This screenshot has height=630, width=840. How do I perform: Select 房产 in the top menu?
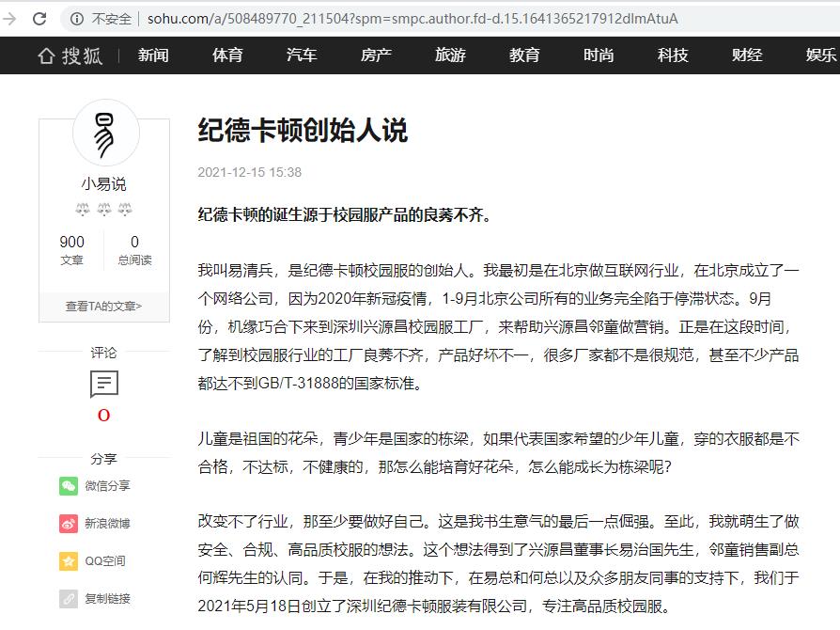click(x=376, y=55)
